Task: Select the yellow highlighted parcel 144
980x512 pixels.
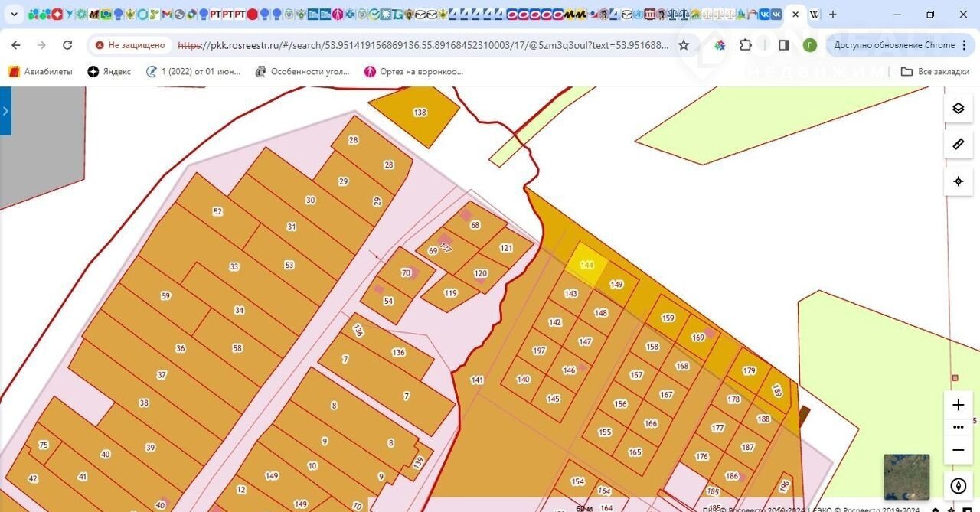Action: coord(586,265)
